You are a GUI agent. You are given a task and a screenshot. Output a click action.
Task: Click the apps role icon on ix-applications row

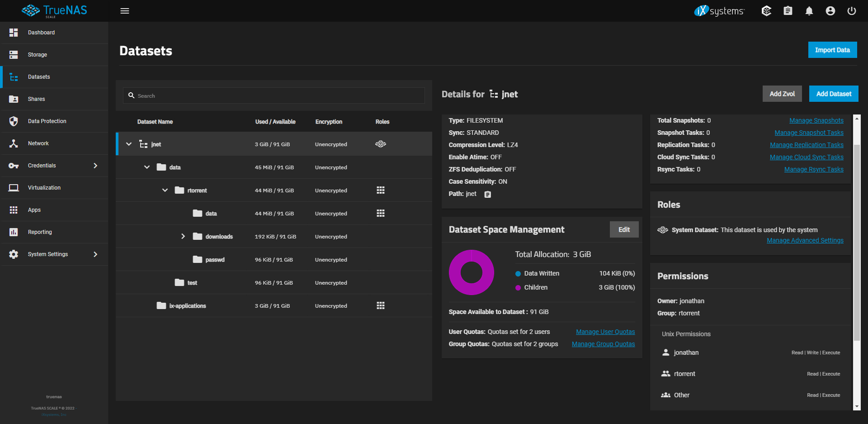coord(381,306)
